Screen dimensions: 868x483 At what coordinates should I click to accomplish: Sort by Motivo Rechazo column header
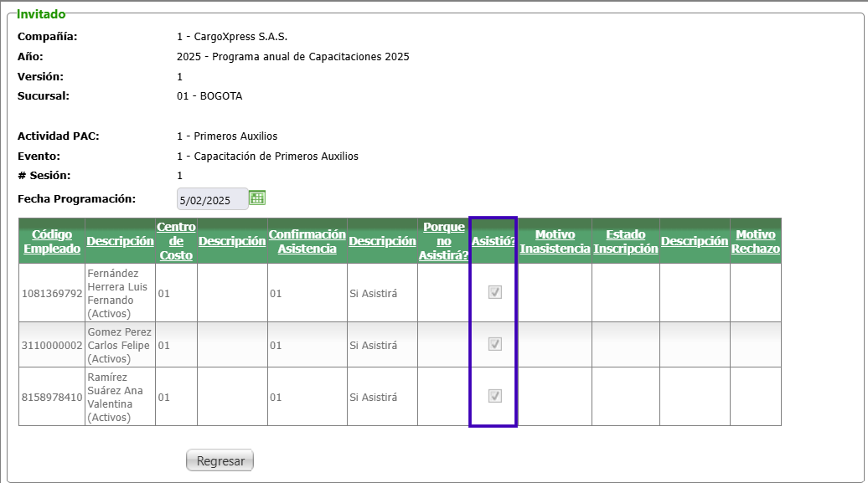click(x=756, y=241)
